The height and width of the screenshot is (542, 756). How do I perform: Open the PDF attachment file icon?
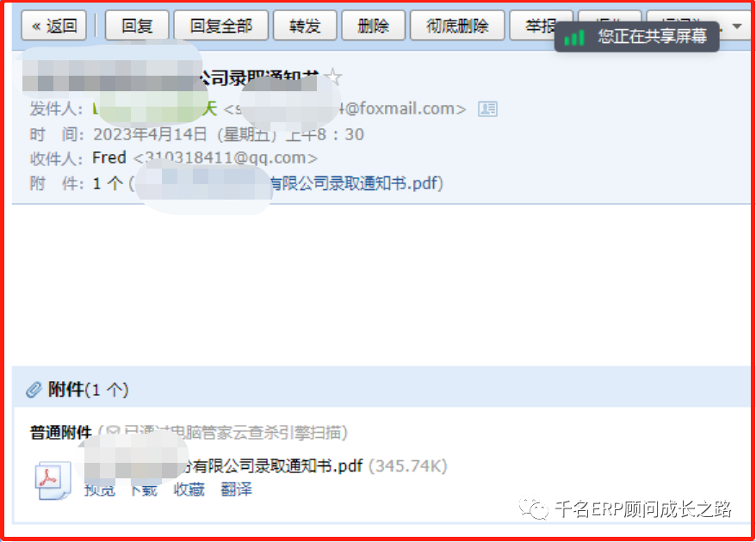tap(53, 480)
